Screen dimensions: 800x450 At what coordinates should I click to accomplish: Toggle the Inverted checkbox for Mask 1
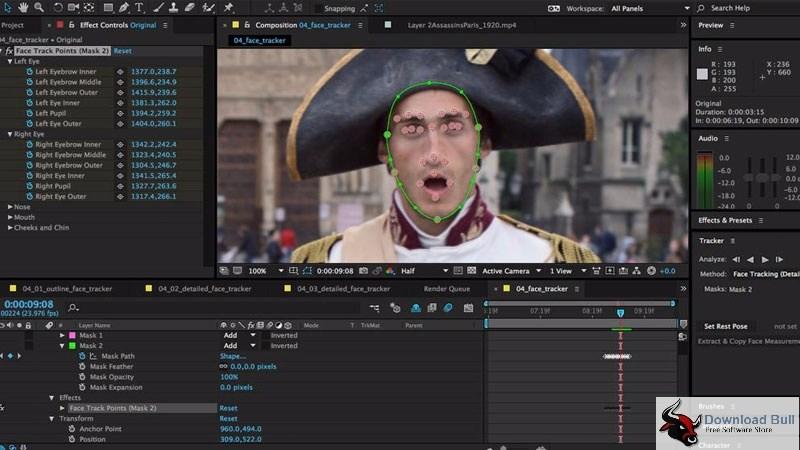[x=266, y=335]
